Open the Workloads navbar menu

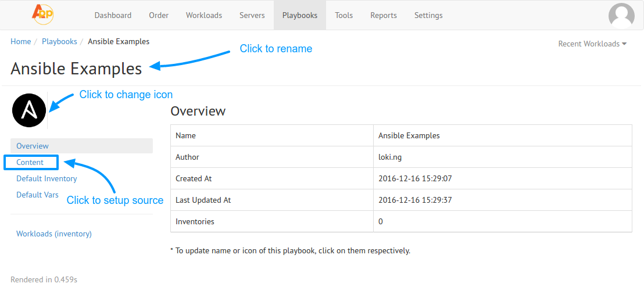click(204, 15)
